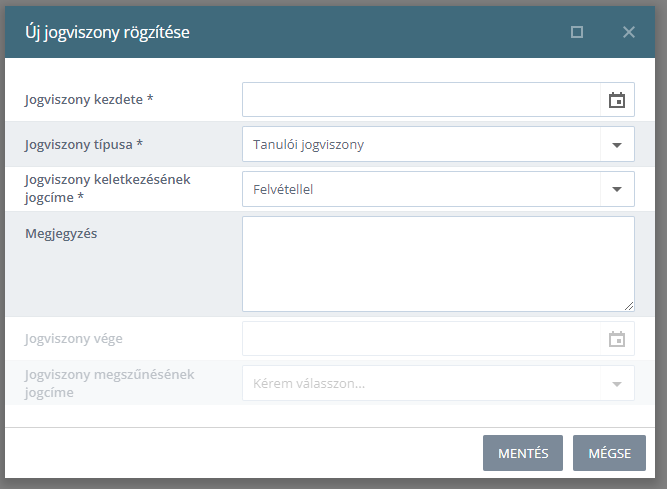
Task: Save with the MENTÉS button
Action: (523, 453)
